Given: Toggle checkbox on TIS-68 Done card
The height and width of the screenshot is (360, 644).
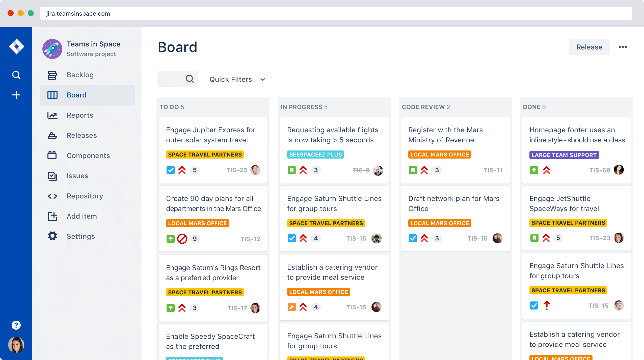Looking at the screenshot, I should pos(534,170).
